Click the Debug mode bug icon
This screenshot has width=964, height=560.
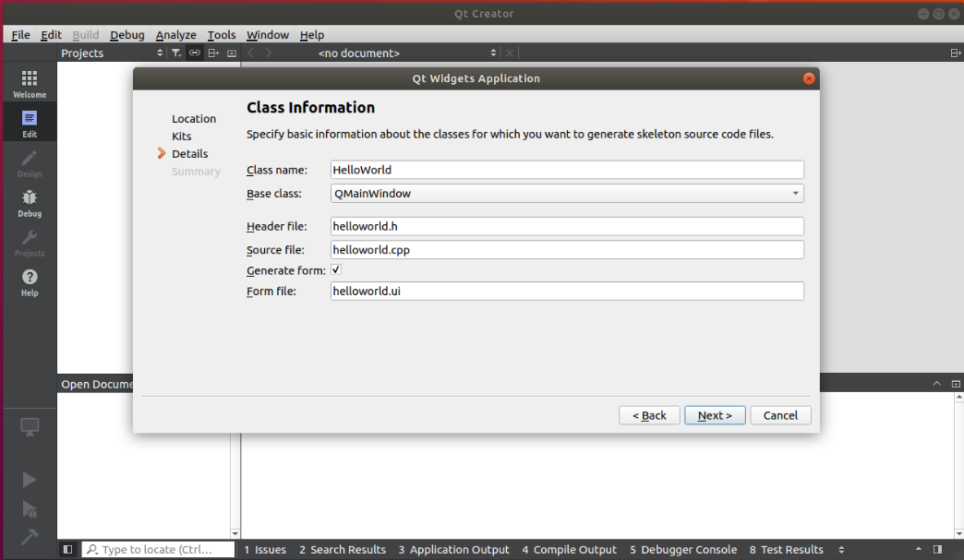point(29,201)
